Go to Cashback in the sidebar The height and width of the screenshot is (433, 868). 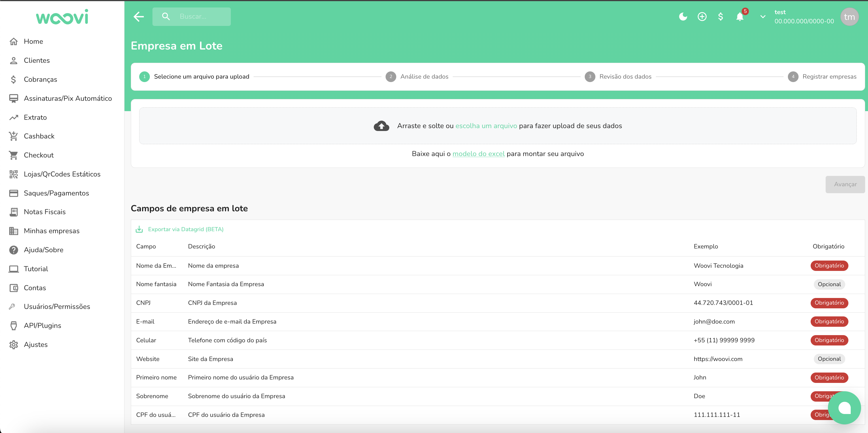pyautogui.click(x=39, y=136)
